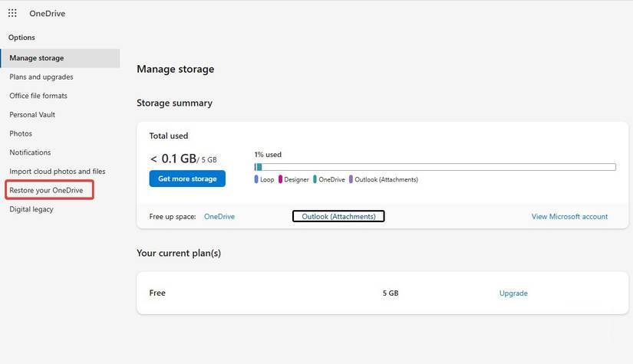Screen dimensions: 633x364
Task: Click the '1% used' label
Action: pos(268,155)
